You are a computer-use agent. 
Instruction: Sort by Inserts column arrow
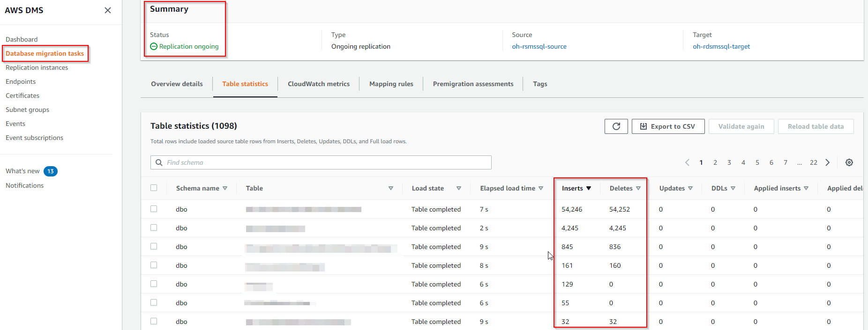pos(589,188)
